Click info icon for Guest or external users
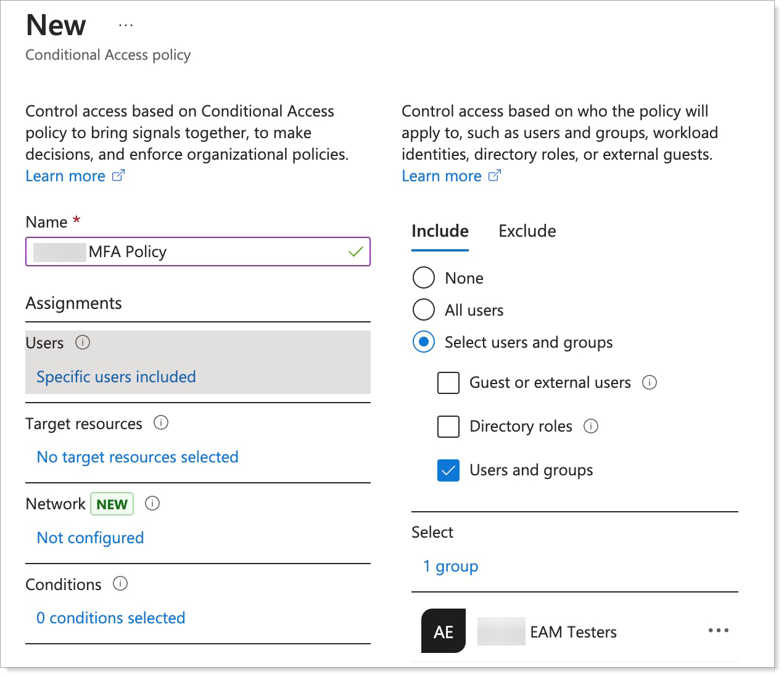This screenshot has height=677, width=784. [x=650, y=382]
